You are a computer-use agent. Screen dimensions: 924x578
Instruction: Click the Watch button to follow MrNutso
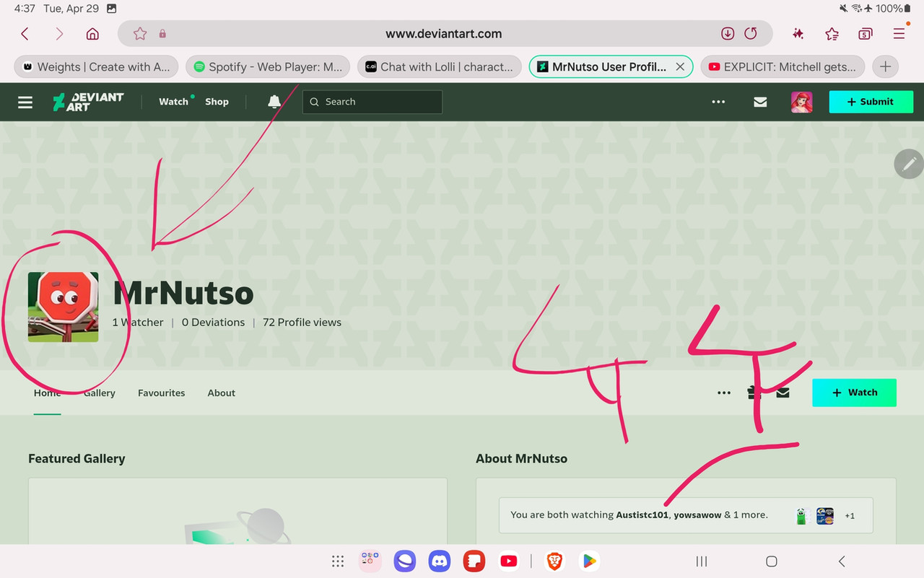[x=854, y=393]
